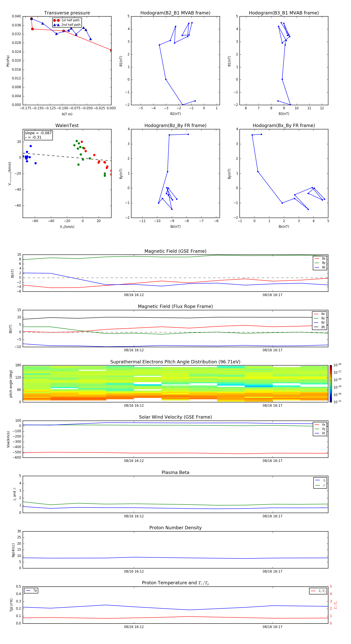Image resolution: width=351 pixels, height=644 pixels.
Task: Click the 'Hodogram(Bx_By FR frame)' plot title
Action: pyautogui.click(x=284, y=125)
